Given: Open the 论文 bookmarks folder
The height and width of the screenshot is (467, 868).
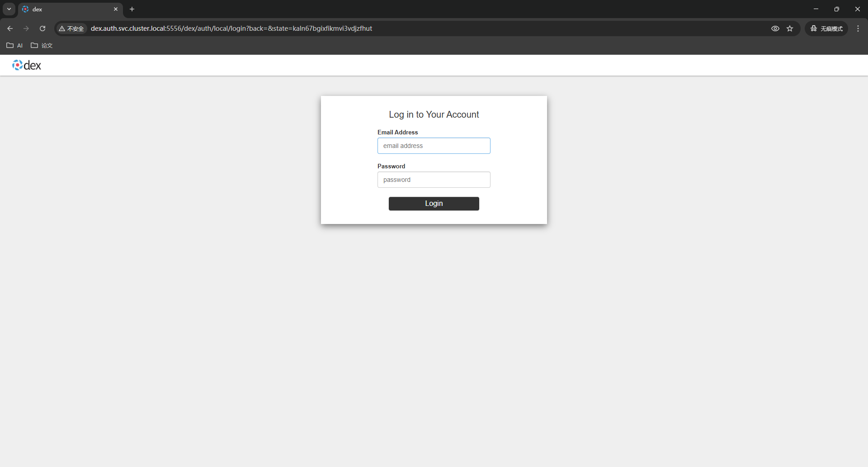Looking at the screenshot, I should (42, 45).
